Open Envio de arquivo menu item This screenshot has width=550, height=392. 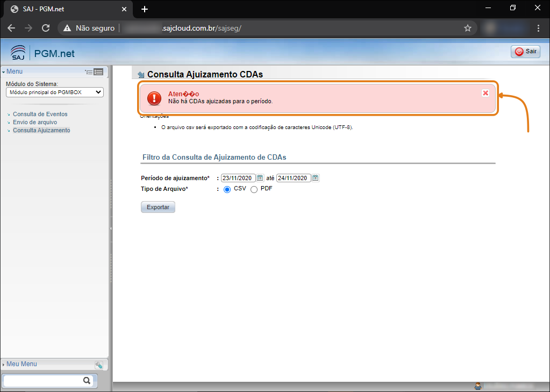(34, 122)
